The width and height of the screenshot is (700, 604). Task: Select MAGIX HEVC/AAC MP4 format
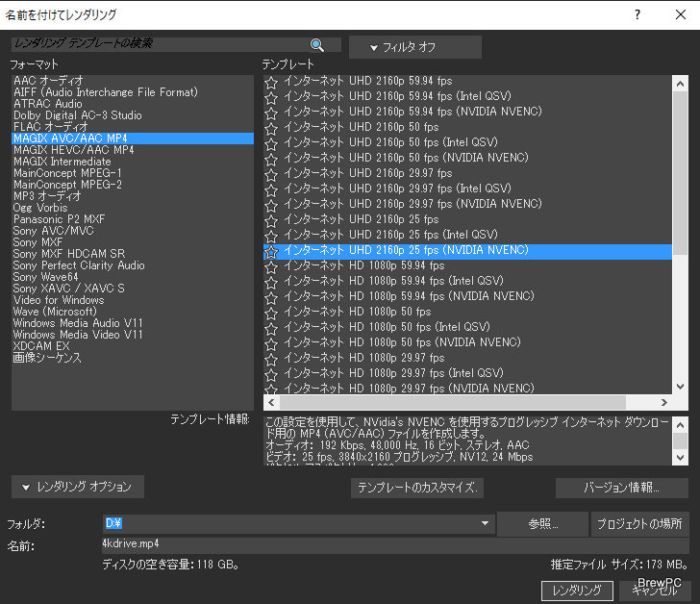[x=74, y=150]
